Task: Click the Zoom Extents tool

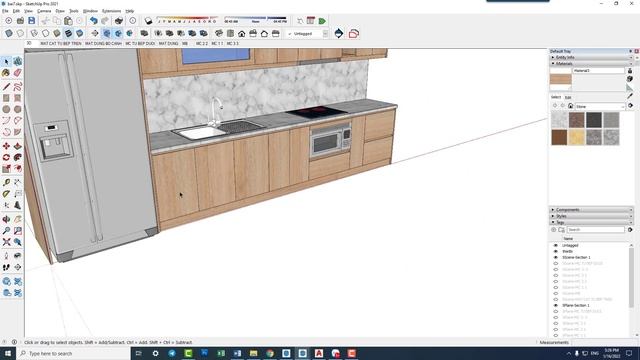Action: tap(6, 242)
